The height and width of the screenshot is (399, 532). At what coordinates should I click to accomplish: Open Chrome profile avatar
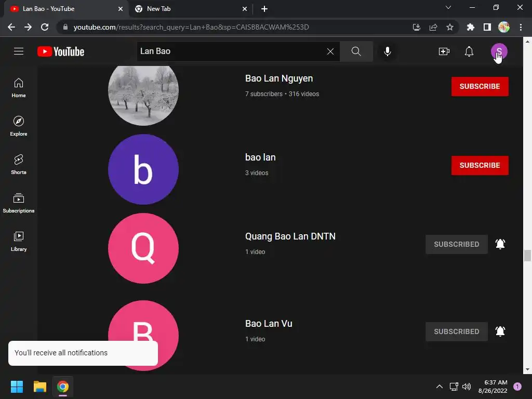click(x=503, y=27)
